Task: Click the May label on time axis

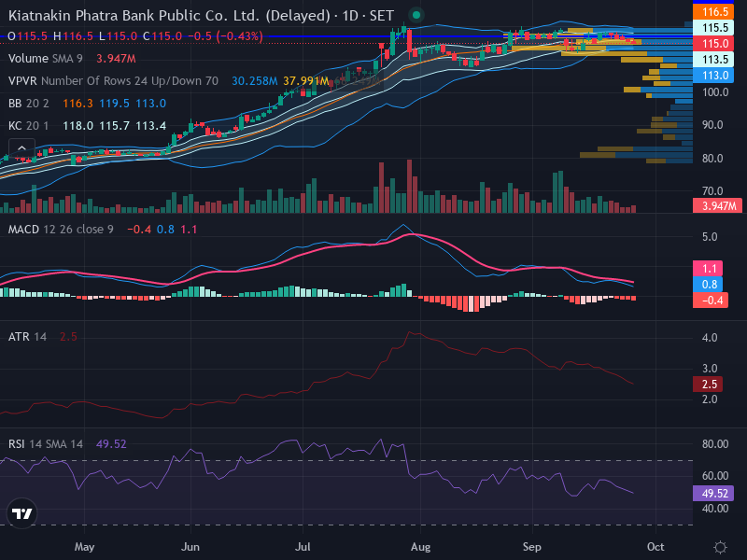Action: click(84, 547)
